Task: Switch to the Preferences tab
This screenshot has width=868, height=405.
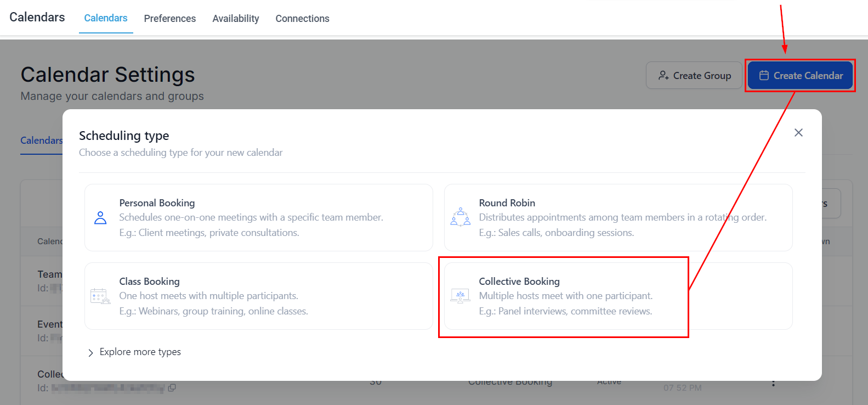Action: click(169, 19)
